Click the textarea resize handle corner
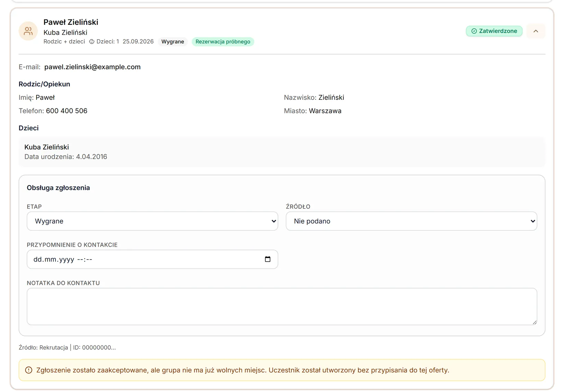The image size is (565, 392). [534, 322]
